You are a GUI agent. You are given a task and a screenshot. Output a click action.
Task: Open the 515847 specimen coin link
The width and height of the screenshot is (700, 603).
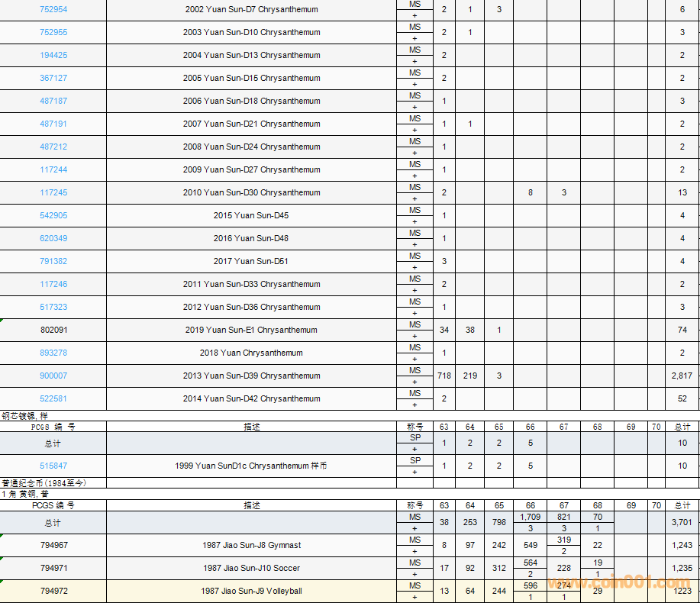[53, 466]
